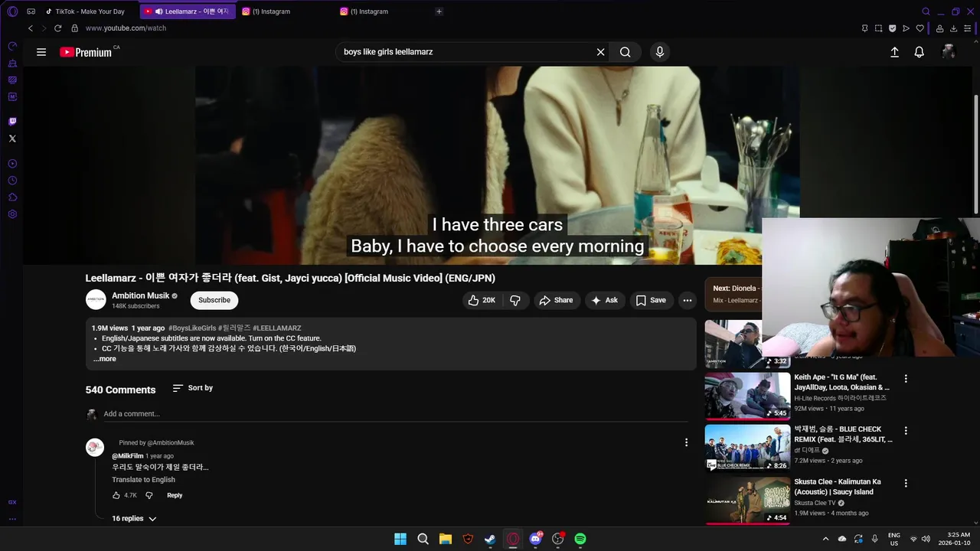Open Spotify from the taskbar

(580, 539)
